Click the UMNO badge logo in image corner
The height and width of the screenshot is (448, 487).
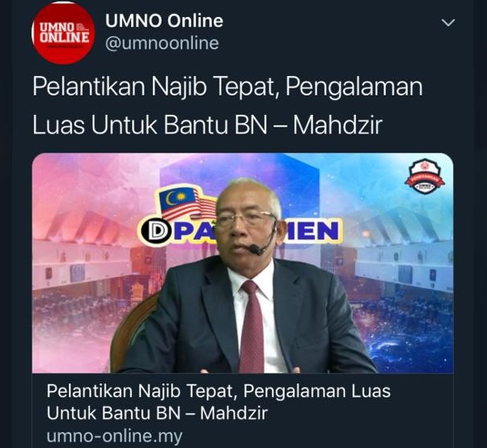[x=425, y=178]
